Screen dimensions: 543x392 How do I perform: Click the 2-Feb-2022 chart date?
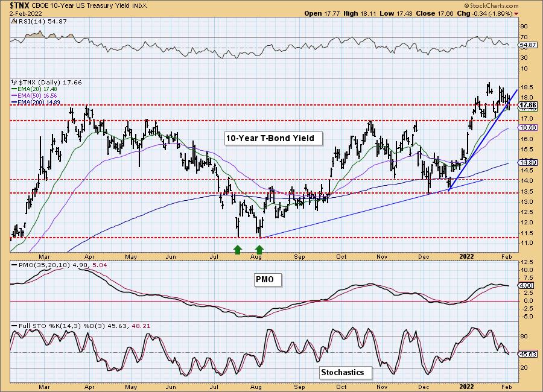tap(25, 14)
